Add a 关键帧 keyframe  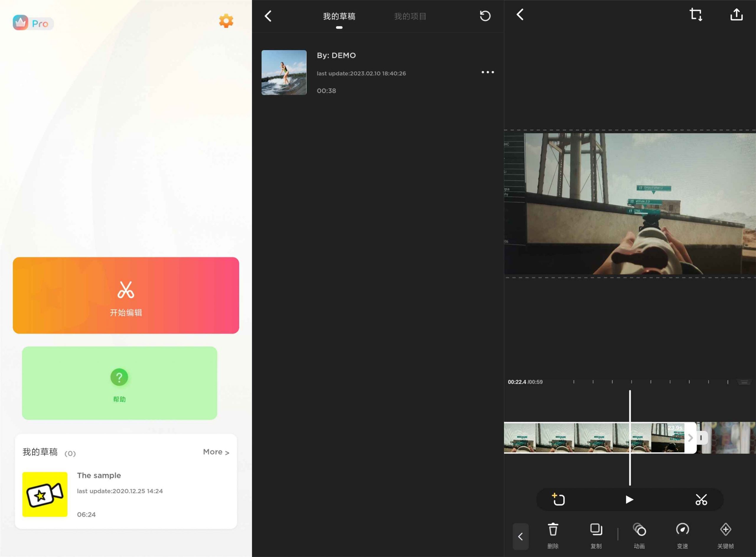tap(725, 534)
